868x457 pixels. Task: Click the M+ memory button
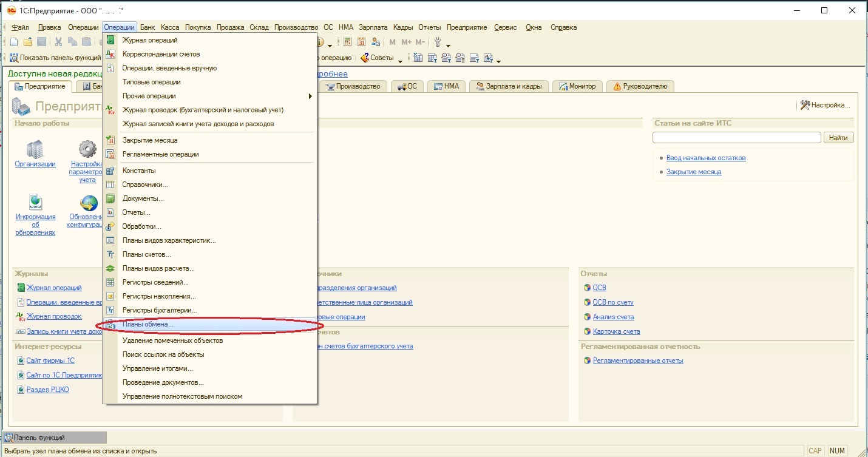406,42
